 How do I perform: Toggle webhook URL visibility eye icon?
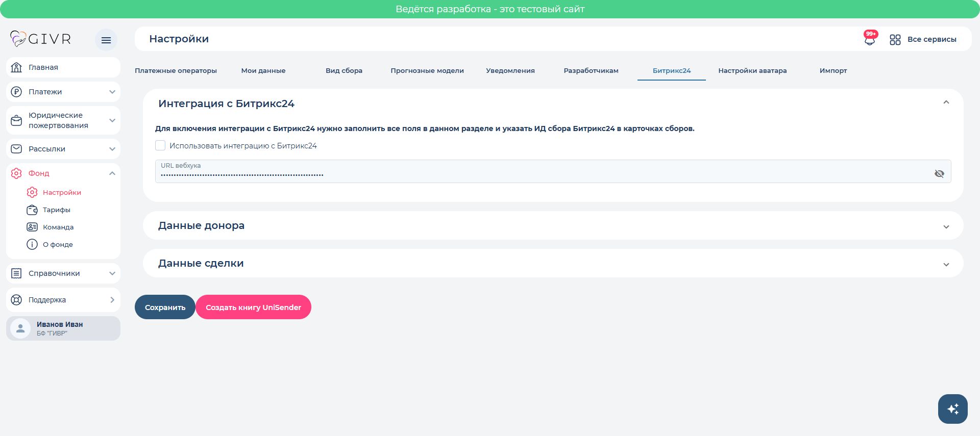(939, 173)
